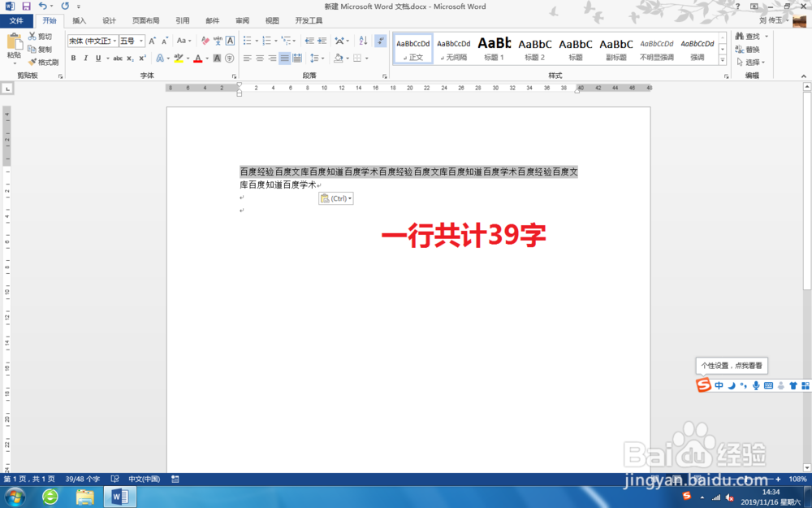The image size is (812, 508).
Task: Center align text
Action: [260, 58]
